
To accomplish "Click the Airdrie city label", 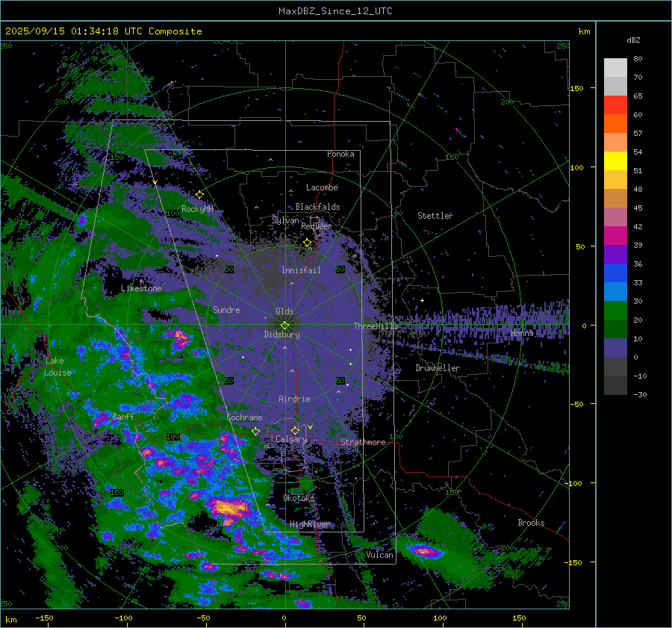I will 294,399.
